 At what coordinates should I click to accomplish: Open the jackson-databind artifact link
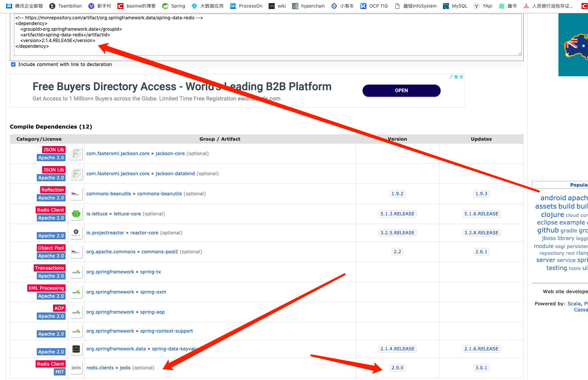(175, 174)
